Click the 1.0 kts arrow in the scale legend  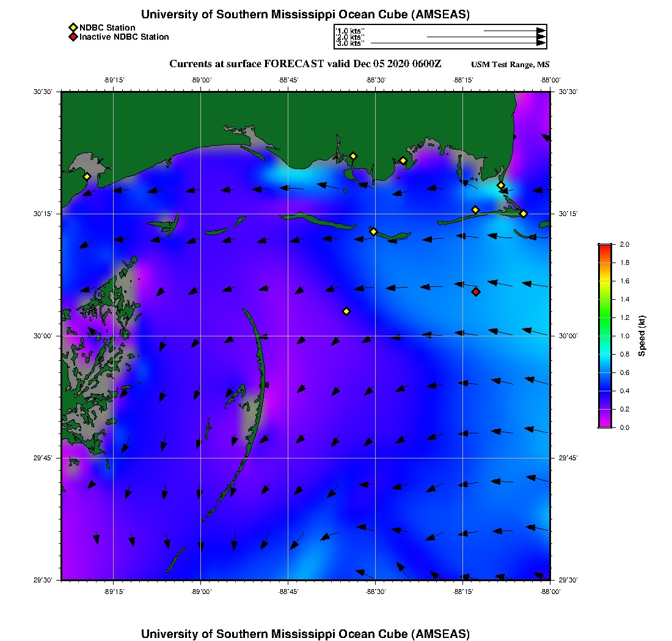coord(514,30)
